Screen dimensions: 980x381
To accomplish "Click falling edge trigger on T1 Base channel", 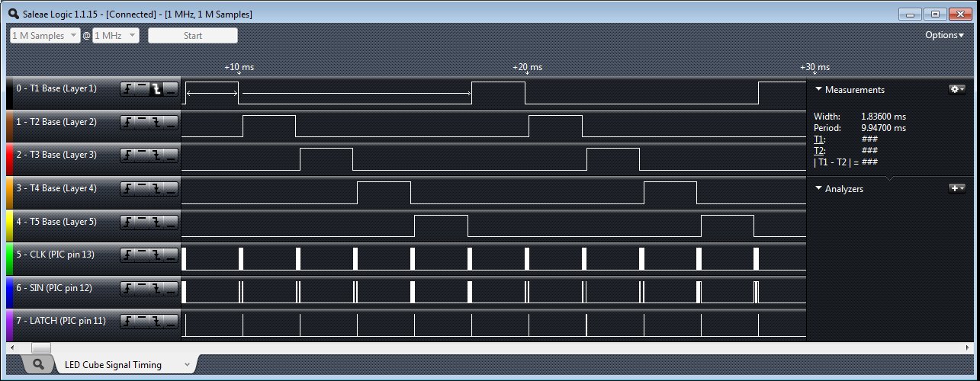I will 156,89.
